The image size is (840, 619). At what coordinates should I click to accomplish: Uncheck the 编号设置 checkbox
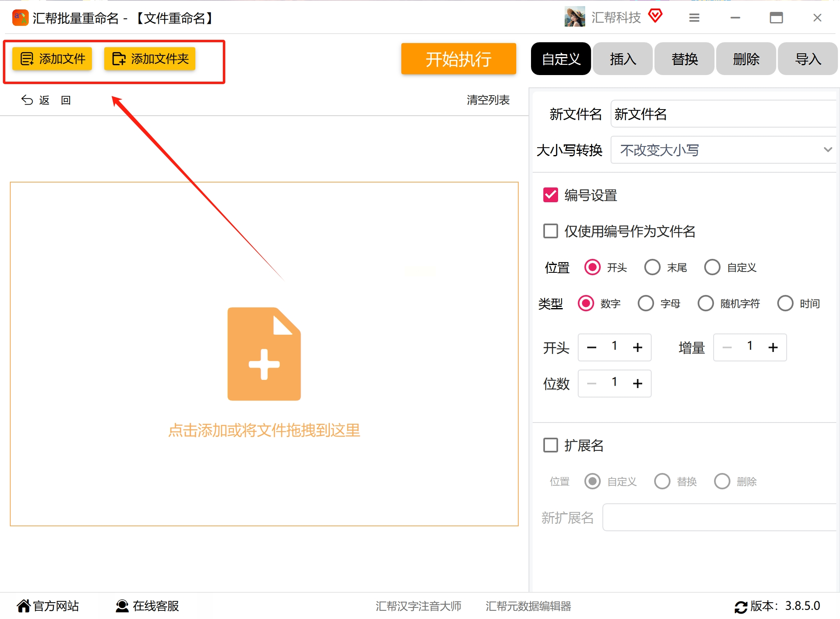(x=550, y=195)
